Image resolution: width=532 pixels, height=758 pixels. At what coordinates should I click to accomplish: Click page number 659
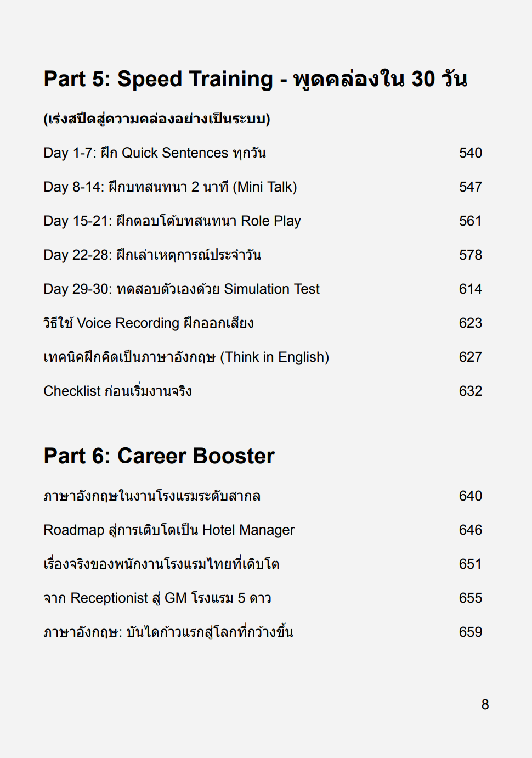tap(470, 632)
